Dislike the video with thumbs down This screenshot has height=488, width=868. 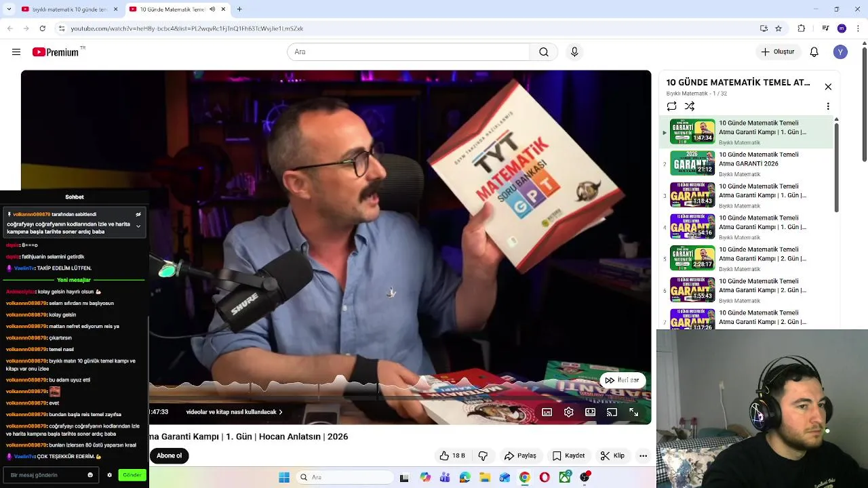484,455
